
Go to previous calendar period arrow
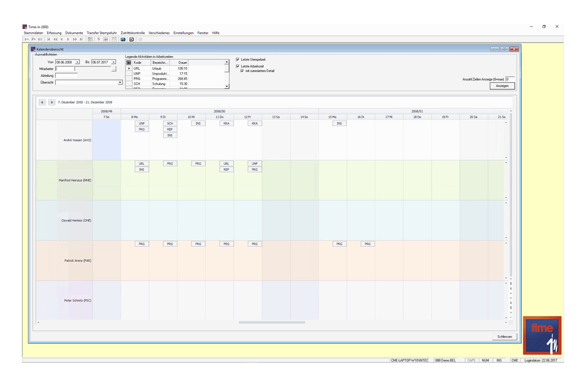(42, 102)
